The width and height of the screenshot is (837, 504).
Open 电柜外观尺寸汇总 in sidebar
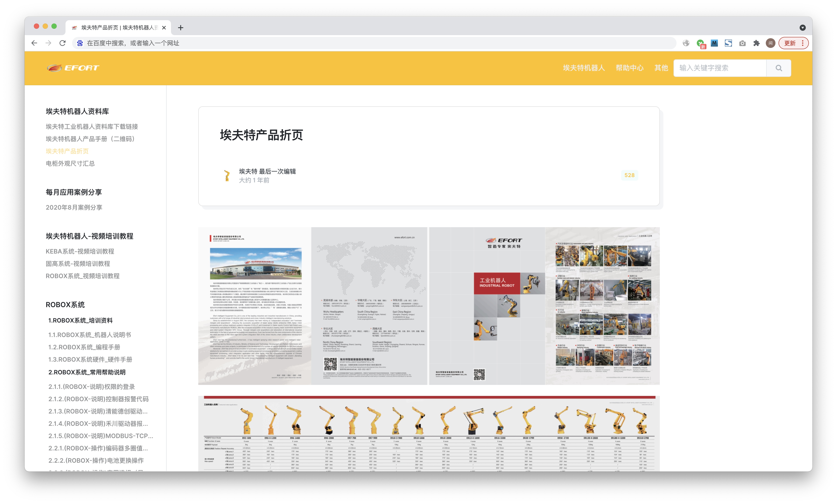[70, 163]
